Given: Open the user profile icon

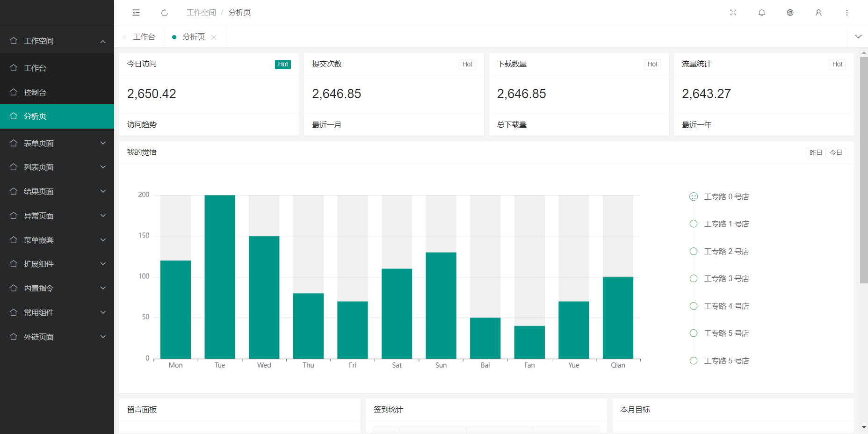Looking at the screenshot, I should pos(818,13).
